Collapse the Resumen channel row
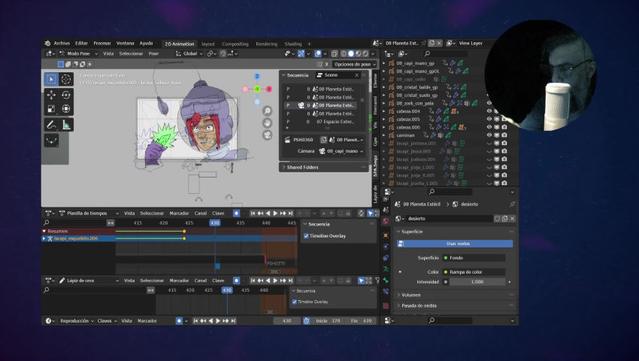 [44, 231]
